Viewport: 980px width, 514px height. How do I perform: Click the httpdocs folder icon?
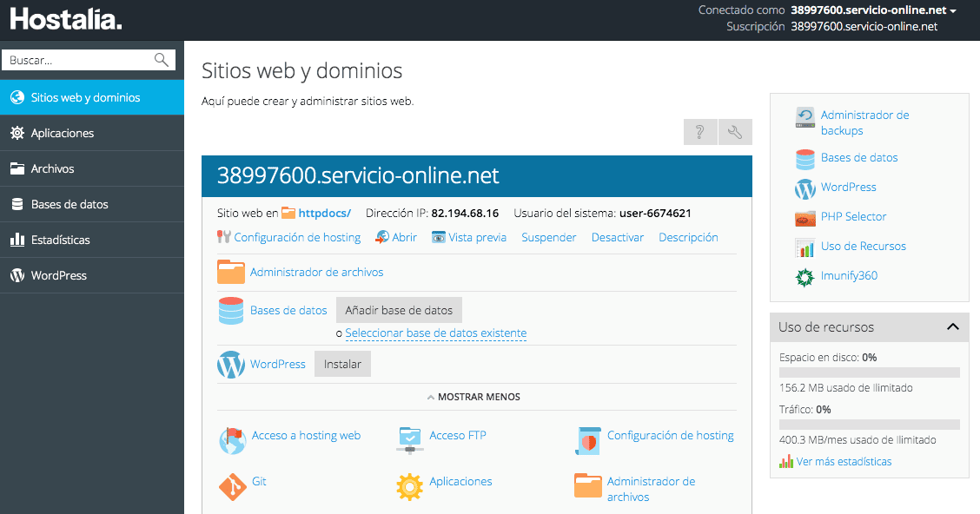[288, 213]
